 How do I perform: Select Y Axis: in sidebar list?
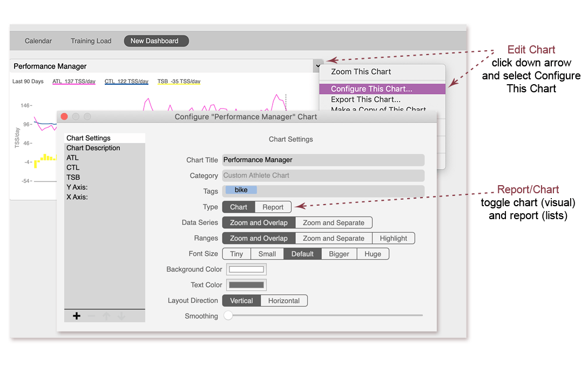[x=105, y=187]
